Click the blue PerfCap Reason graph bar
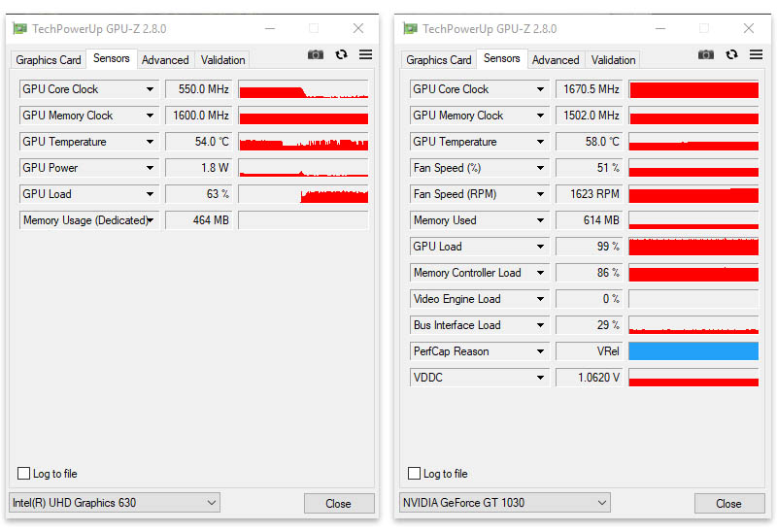The height and width of the screenshot is (532, 777). 693,351
